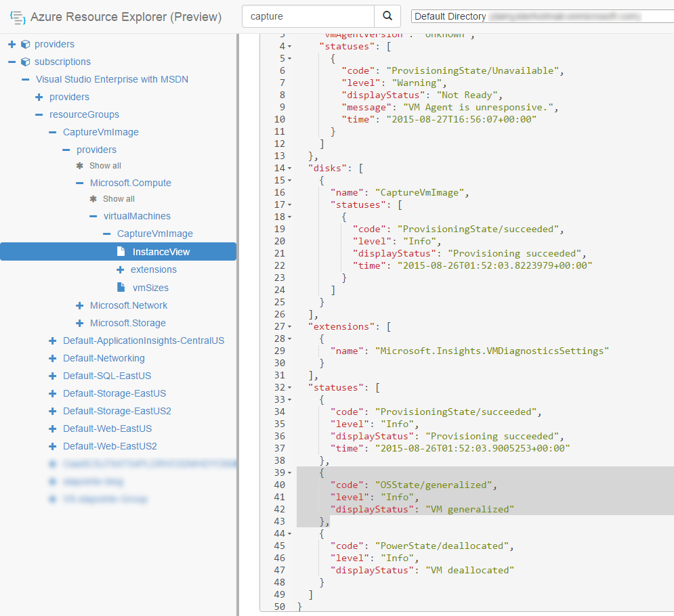The height and width of the screenshot is (616, 674).
Task: Click the "VM deallocated" displayStatus value
Action: pos(470,571)
